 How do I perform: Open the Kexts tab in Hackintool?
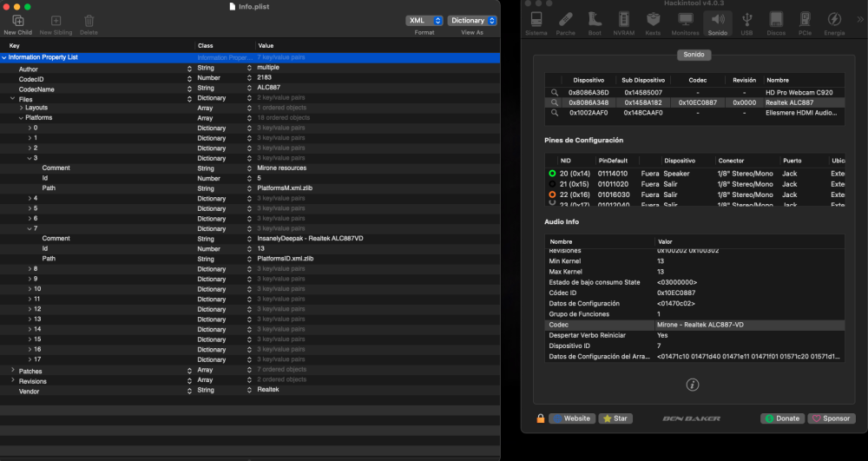654,23
